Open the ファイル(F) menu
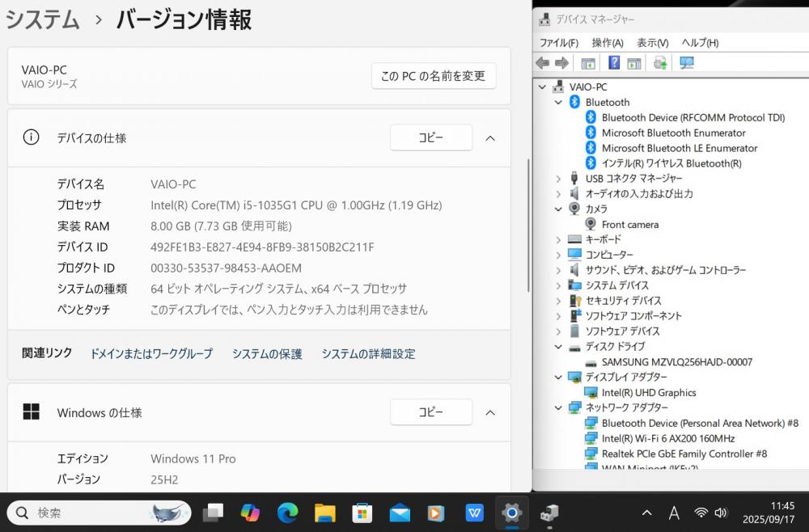 pyautogui.click(x=558, y=43)
